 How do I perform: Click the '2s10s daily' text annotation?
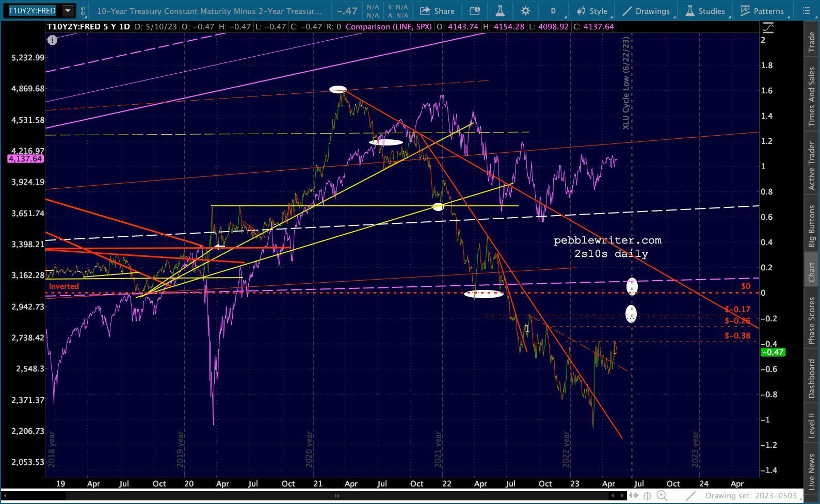[611, 254]
